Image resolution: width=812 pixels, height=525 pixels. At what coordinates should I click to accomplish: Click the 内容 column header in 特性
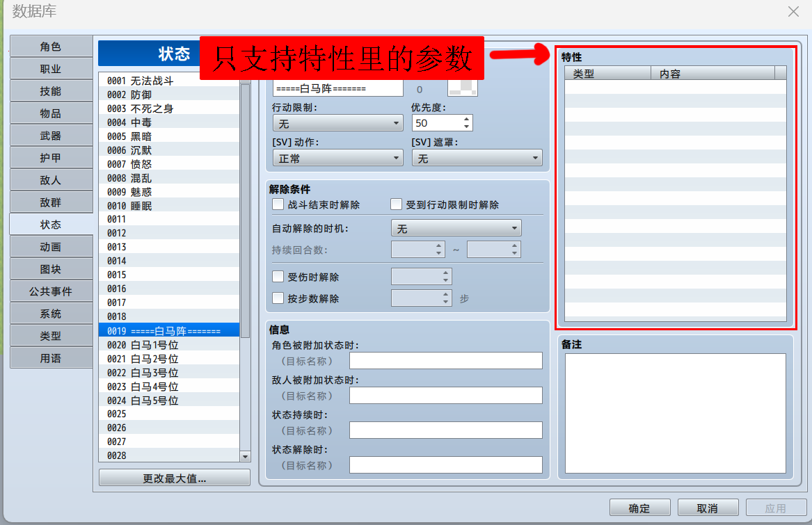pyautogui.click(x=713, y=74)
